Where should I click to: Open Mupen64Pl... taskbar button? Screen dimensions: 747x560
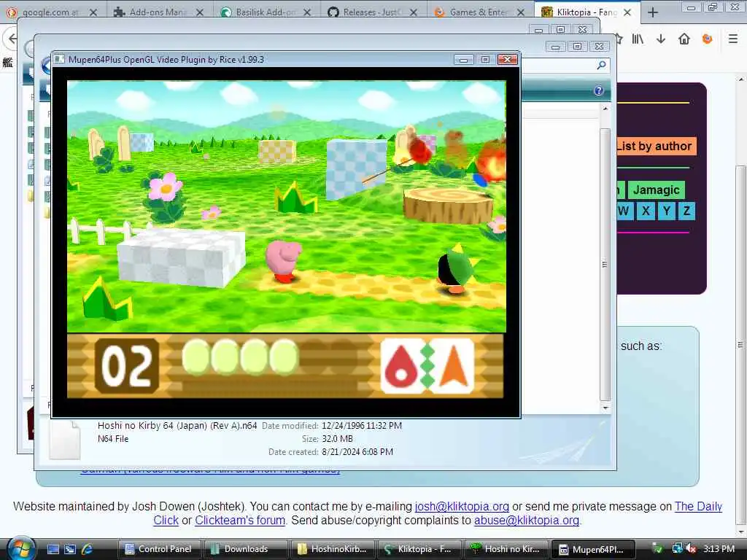pos(593,549)
